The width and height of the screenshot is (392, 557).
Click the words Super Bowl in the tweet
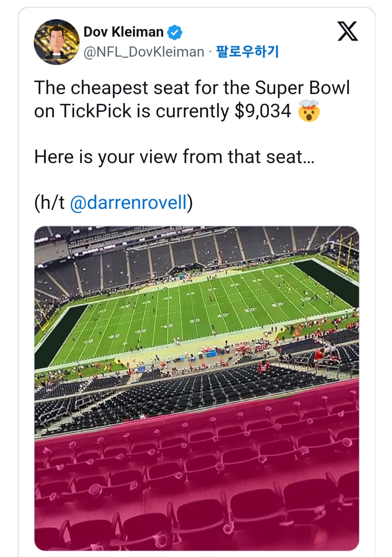(302, 88)
